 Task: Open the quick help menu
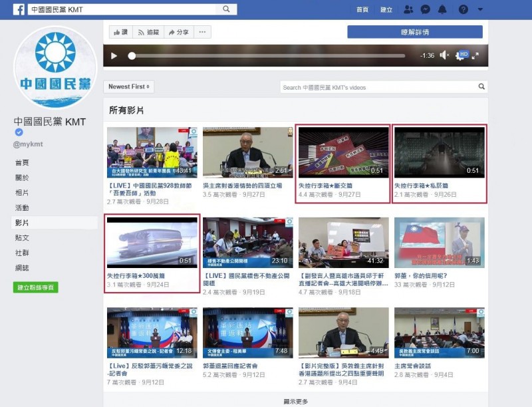pyautogui.click(x=463, y=9)
